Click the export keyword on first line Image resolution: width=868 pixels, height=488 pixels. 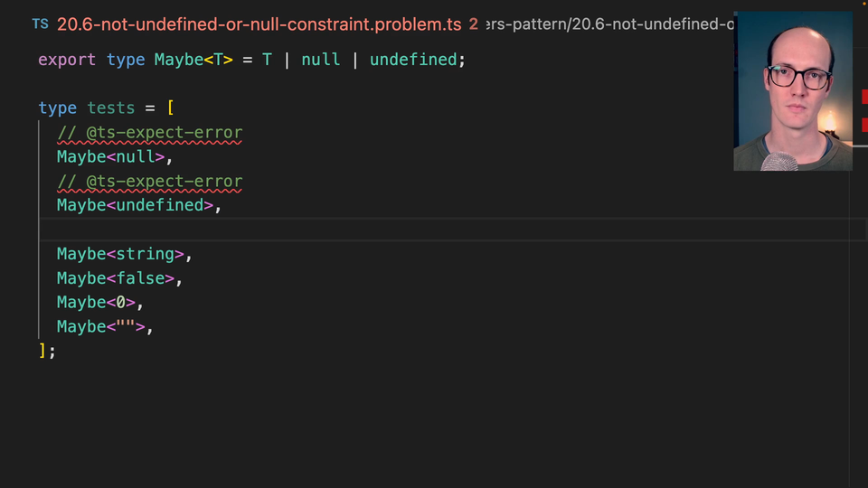pyautogui.click(x=66, y=60)
